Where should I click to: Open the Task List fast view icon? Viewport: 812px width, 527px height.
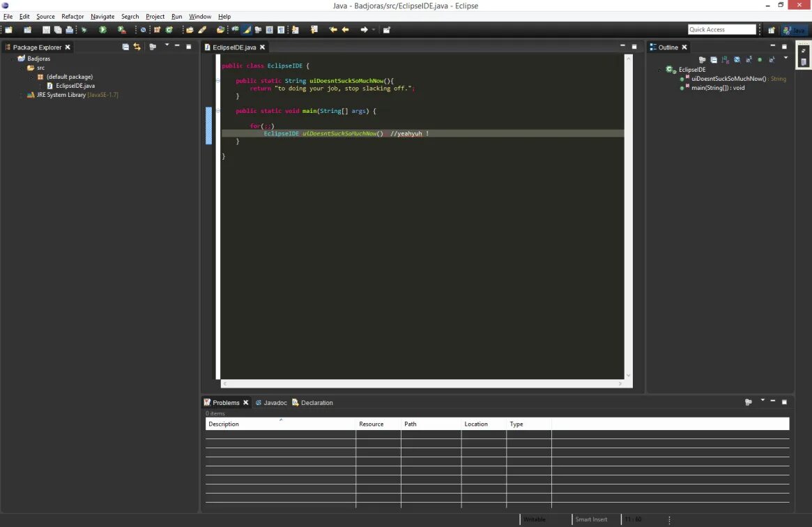(x=803, y=62)
